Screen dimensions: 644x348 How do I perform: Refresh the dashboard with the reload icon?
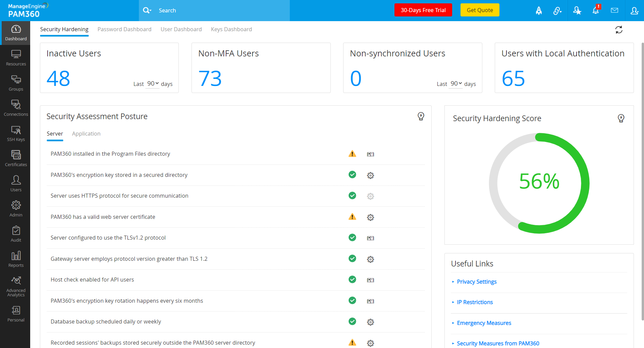point(619,30)
